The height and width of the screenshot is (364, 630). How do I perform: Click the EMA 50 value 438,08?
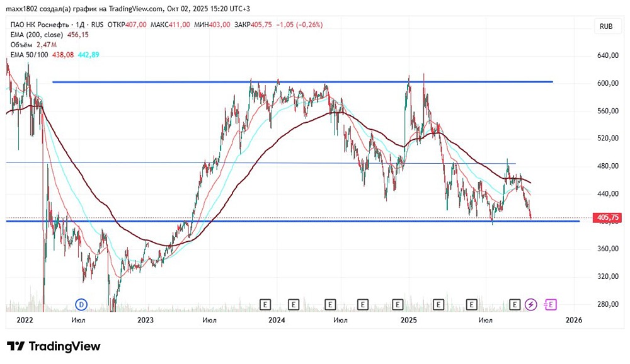[x=63, y=55]
